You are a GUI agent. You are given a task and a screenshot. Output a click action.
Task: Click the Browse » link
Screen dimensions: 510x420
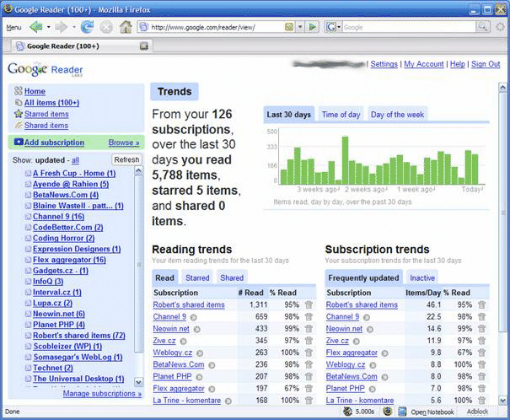point(124,143)
